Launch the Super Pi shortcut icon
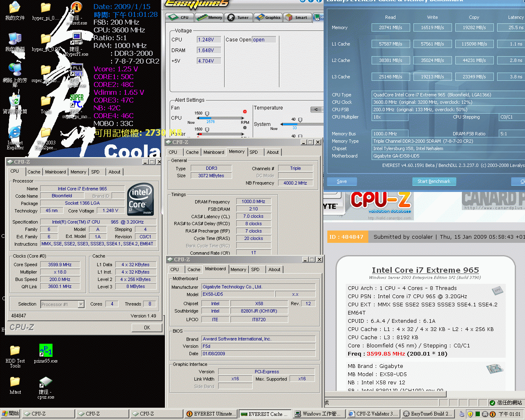 (76, 106)
